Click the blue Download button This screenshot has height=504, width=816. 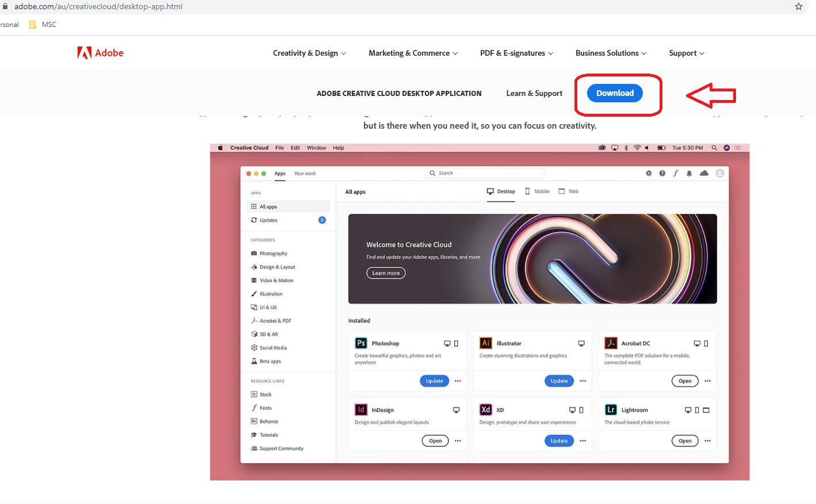coord(615,93)
